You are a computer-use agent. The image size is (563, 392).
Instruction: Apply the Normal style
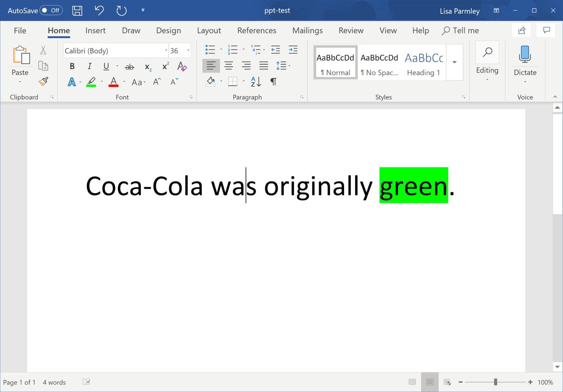click(335, 63)
